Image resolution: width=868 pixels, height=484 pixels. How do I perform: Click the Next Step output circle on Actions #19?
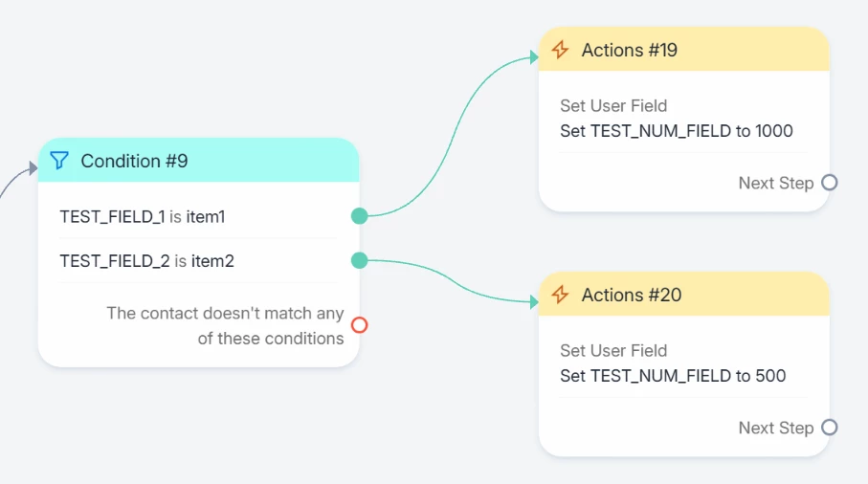coord(830,183)
